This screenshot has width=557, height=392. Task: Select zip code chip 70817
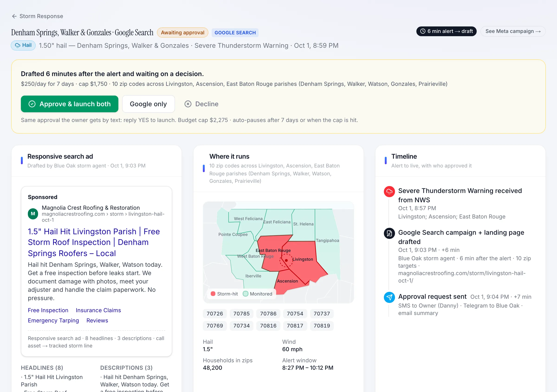point(295,326)
